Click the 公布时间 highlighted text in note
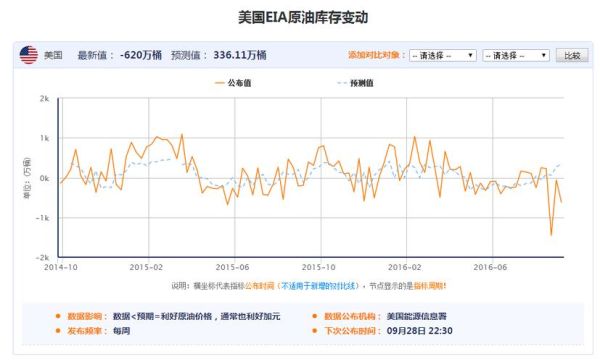The height and width of the screenshot is (362, 600). [260, 286]
